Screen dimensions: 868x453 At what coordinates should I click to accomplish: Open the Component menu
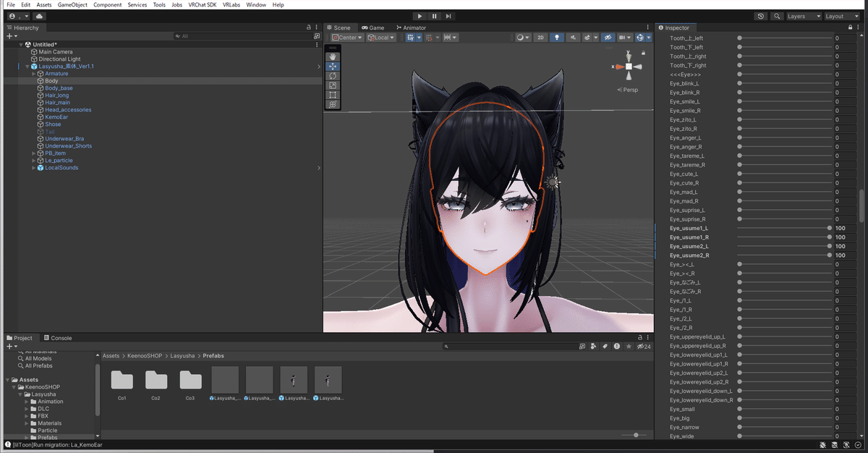tap(108, 4)
